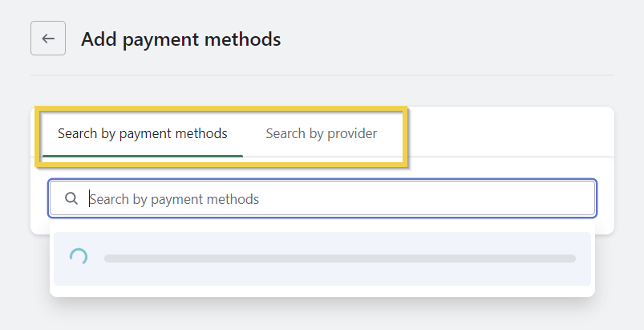Image resolution: width=644 pixels, height=330 pixels.
Task: Click the gray loading placeholder bar
Action: click(340, 259)
